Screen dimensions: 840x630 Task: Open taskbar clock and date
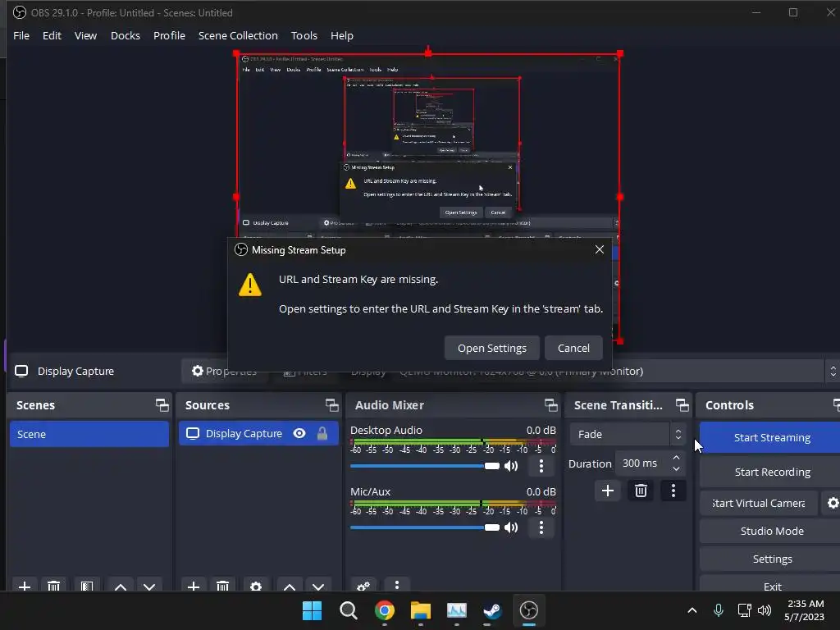pyautogui.click(x=805, y=610)
